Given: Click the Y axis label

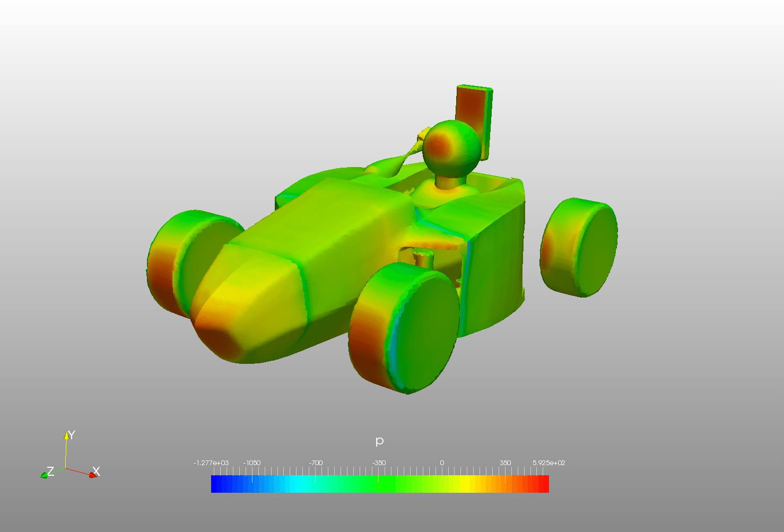Looking at the screenshot, I should (x=72, y=435).
